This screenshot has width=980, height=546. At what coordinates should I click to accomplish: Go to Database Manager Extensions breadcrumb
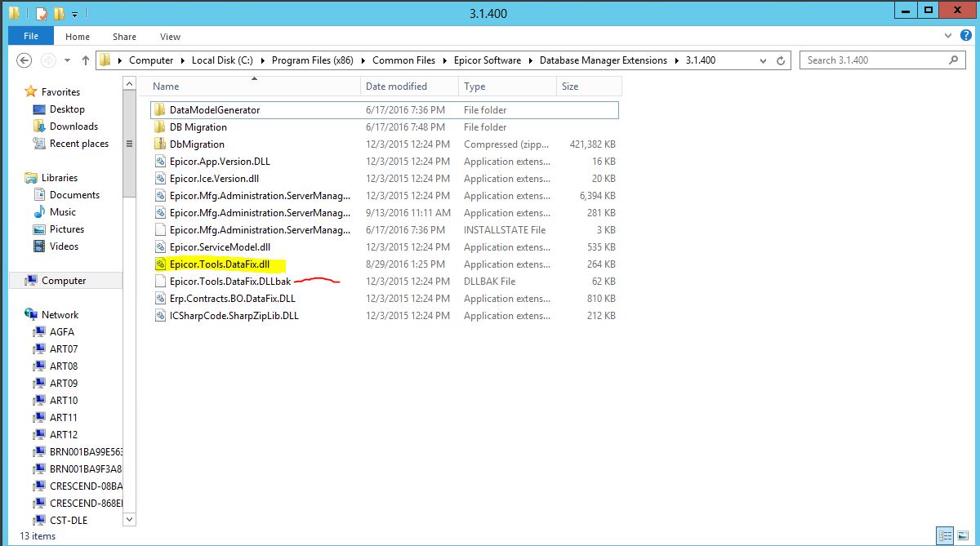(604, 60)
